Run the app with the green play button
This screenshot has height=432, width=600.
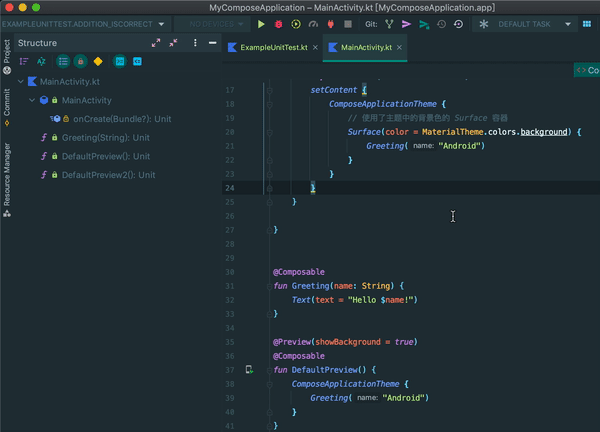261,24
